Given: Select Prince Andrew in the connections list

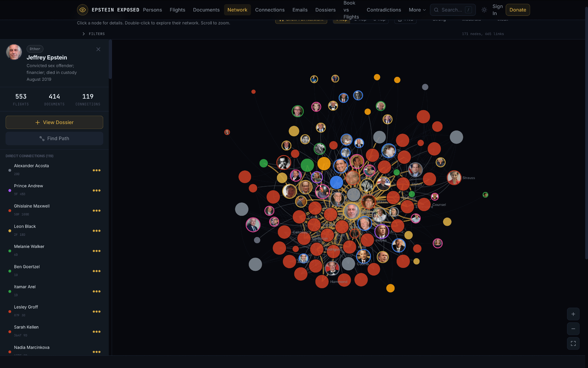Looking at the screenshot, I should click(29, 186).
